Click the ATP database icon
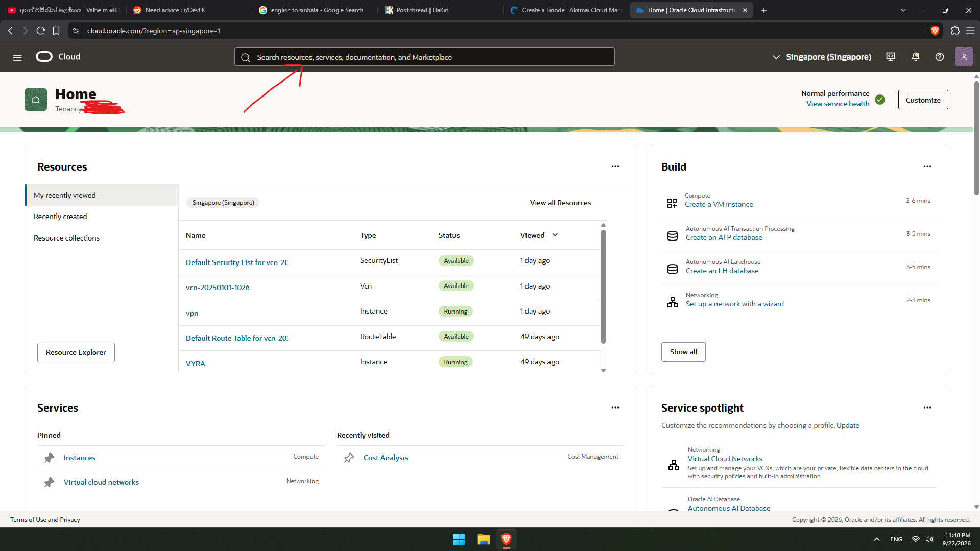Viewport: 980px width, 551px height. [673, 236]
